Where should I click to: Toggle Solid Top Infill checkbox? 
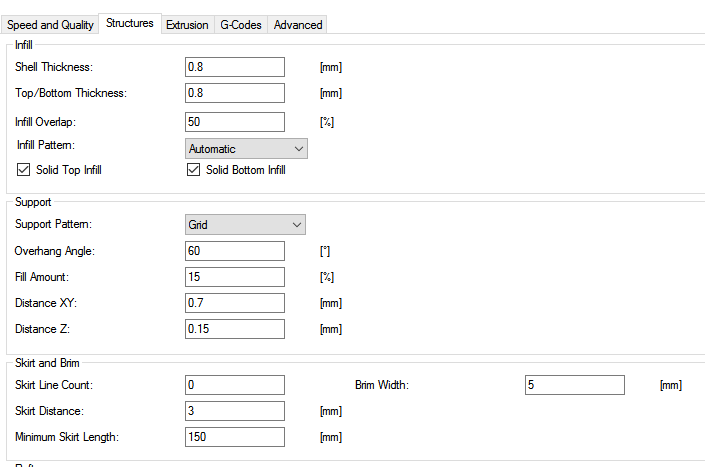(x=24, y=170)
